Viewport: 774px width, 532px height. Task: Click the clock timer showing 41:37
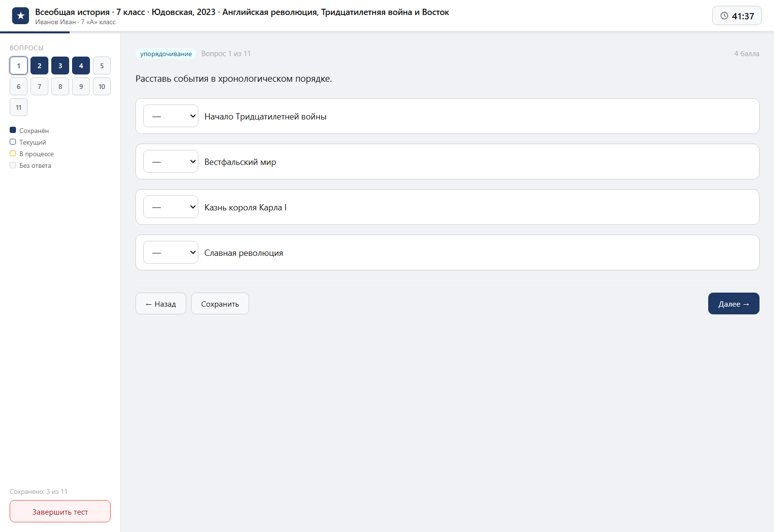[x=737, y=15]
